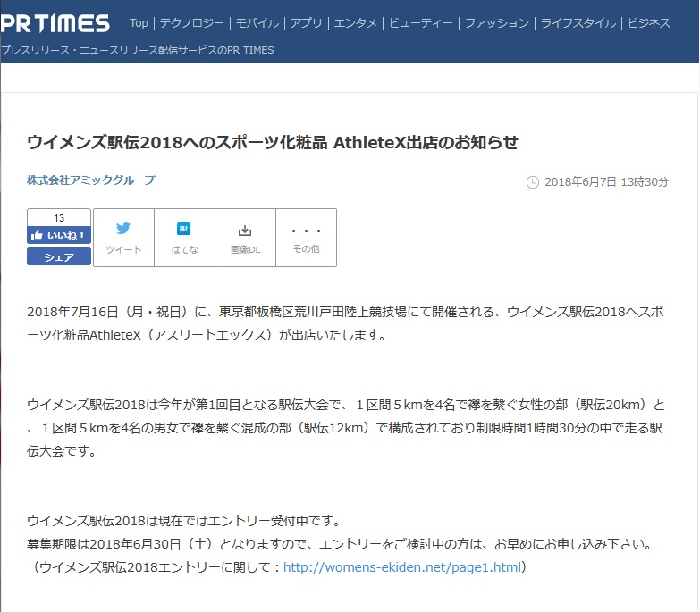The height and width of the screenshot is (612, 700).
Task: Open the Top navigation link
Action: pyautogui.click(x=139, y=22)
